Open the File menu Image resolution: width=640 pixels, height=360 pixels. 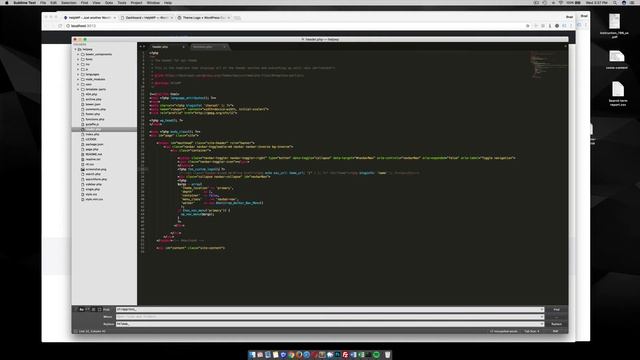(43, 3)
